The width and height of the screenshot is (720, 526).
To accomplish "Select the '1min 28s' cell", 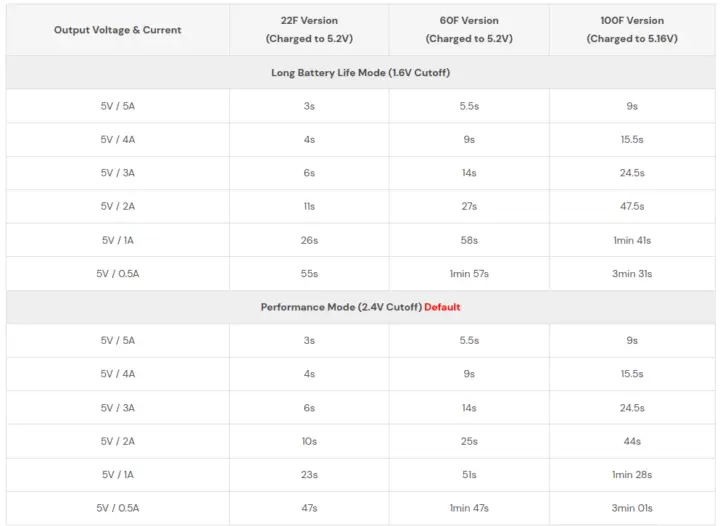I will pos(632,475).
